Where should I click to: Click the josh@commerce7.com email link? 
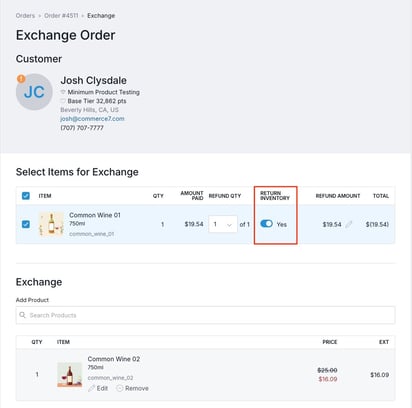point(92,119)
